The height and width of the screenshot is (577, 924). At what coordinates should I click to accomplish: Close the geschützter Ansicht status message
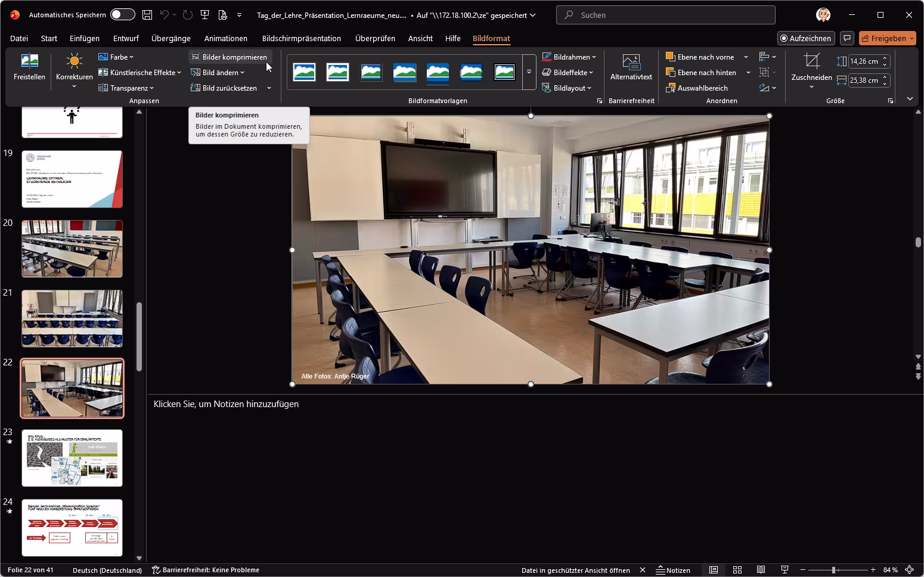643,570
